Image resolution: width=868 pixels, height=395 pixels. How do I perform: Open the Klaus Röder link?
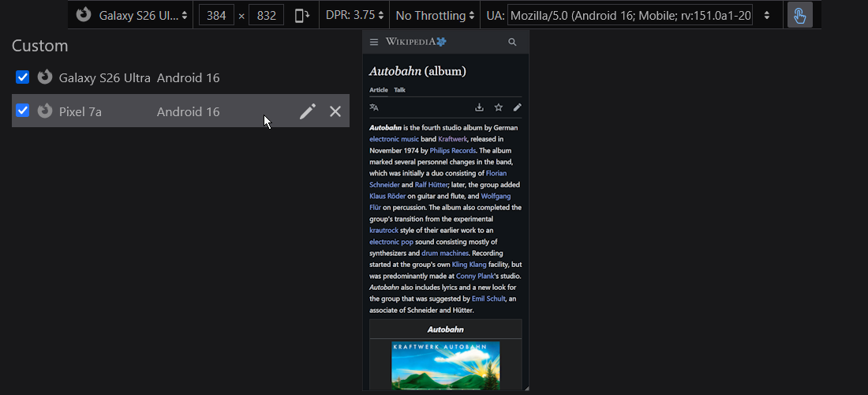[x=388, y=196]
